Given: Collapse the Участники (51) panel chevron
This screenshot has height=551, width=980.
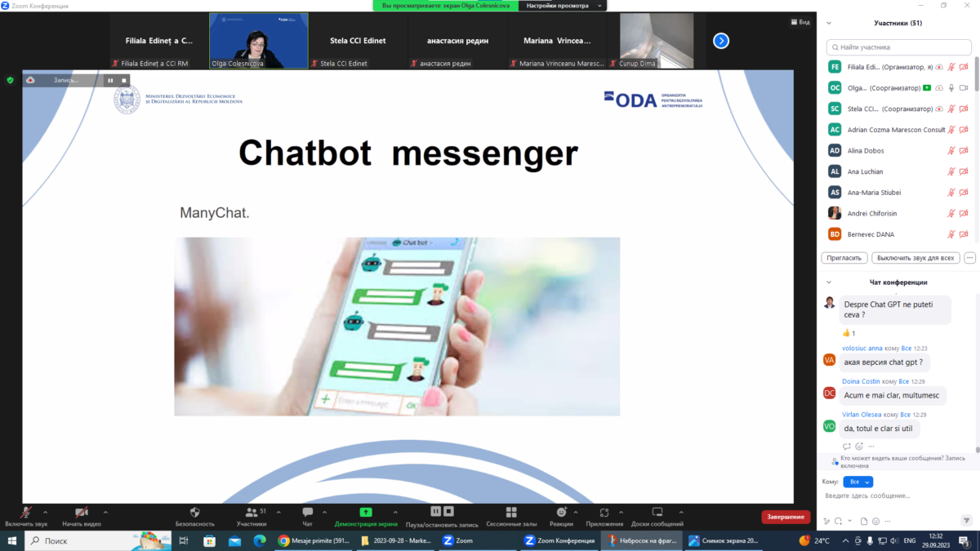Looking at the screenshot, I should click(x=829, y=23).
